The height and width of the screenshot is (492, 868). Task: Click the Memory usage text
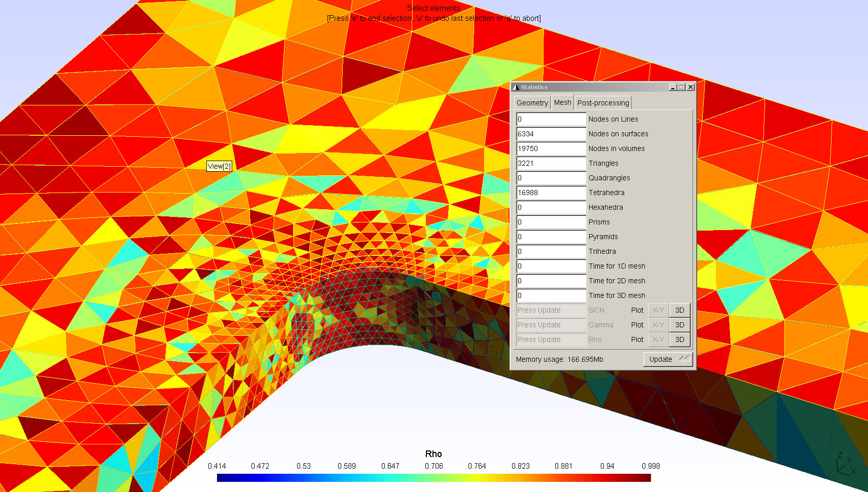pos(559,359)
